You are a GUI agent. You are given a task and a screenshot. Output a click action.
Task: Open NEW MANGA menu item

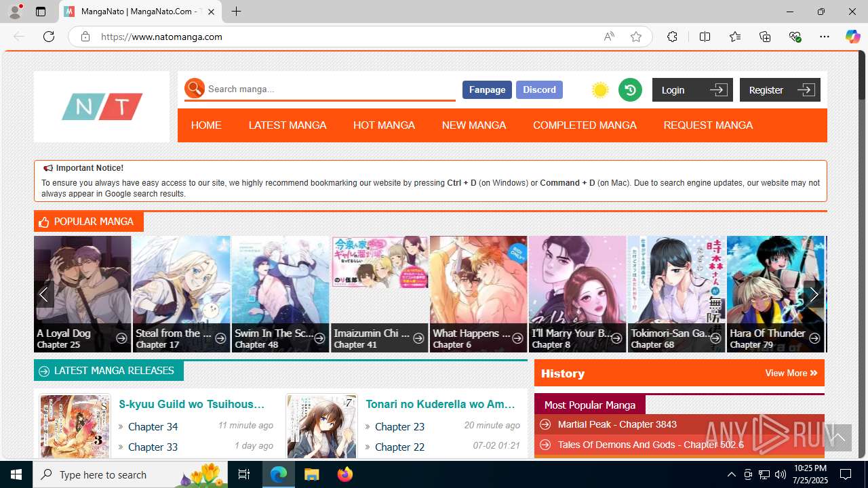pos(474,125)
